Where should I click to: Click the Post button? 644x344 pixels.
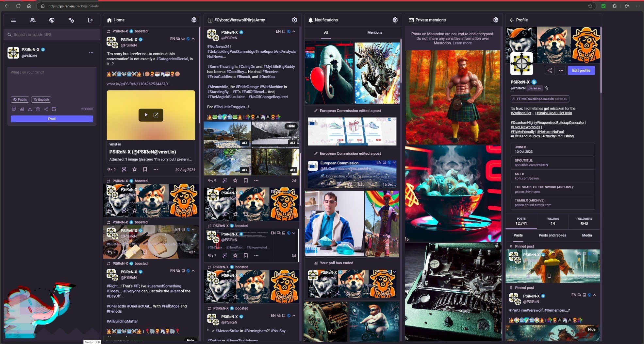pyautogui.click(x=52, y=119)
